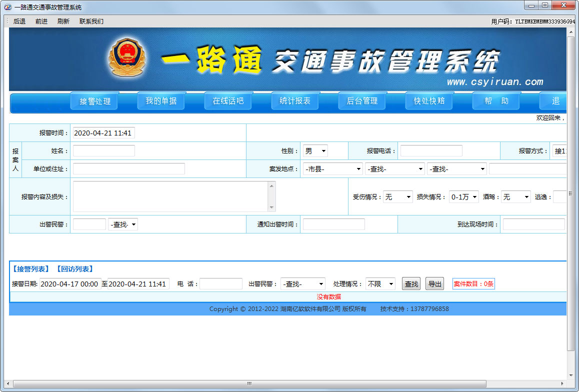579x392 pixels.
Task: Click the Copyright 湖南亿软软件 footer text
Action: (287, 309)
